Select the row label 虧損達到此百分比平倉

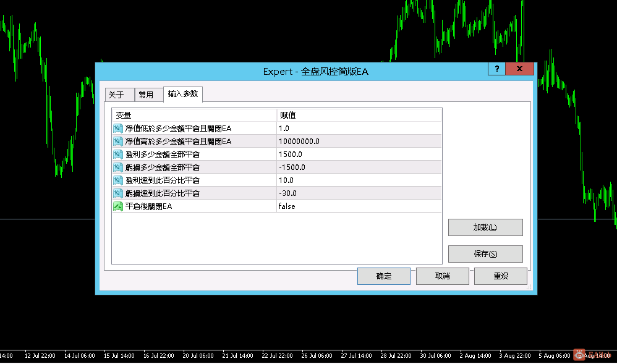pyautogui.click(x=163, y=193)
